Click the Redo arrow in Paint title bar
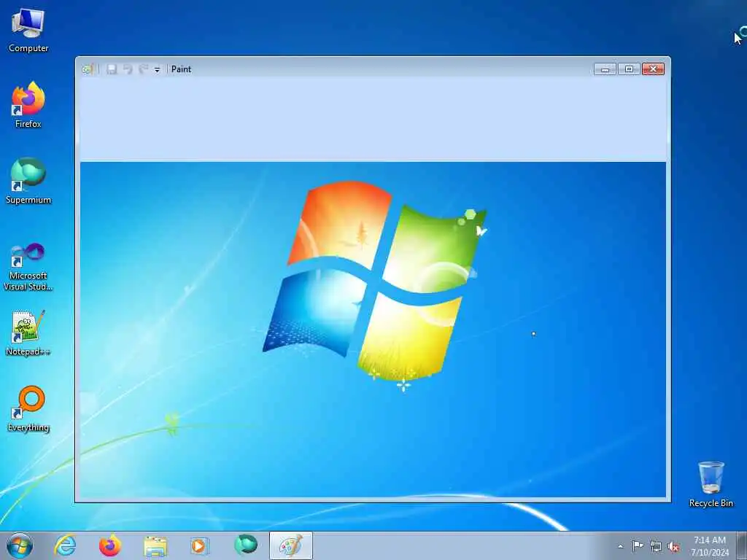The image size is (747, 560). pos(143,69)
